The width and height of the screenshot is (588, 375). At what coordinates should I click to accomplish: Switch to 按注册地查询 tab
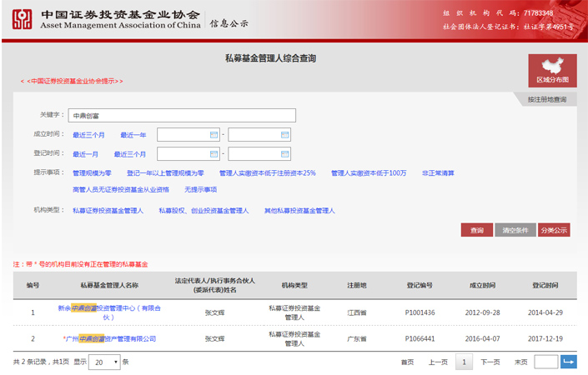pyautogui.click(x=547, y=99)
